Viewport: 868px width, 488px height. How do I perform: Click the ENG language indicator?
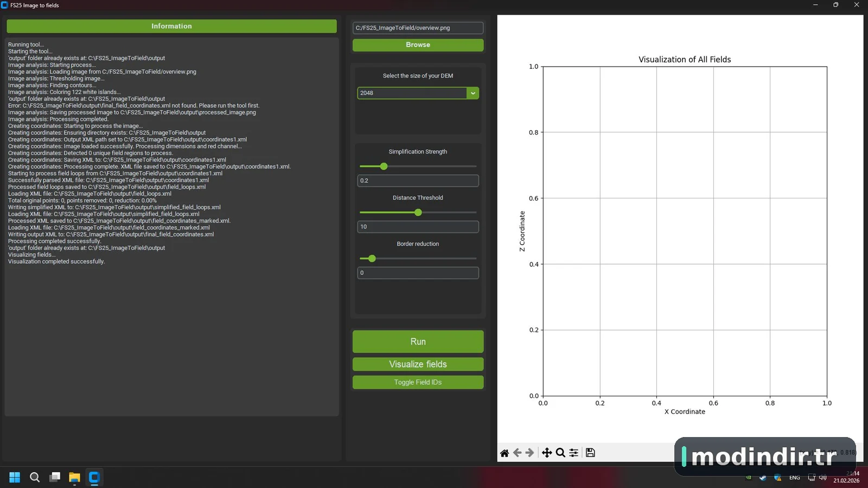795,478
